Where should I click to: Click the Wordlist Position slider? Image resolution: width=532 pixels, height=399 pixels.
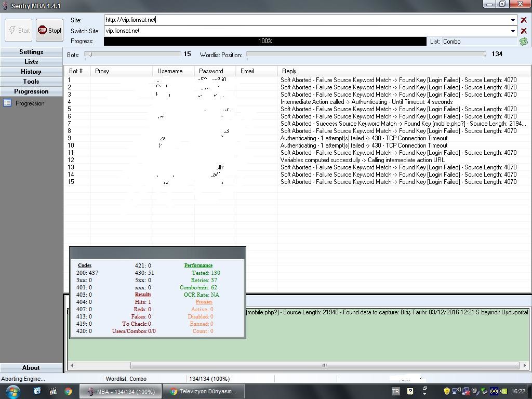tap(366, 54)
